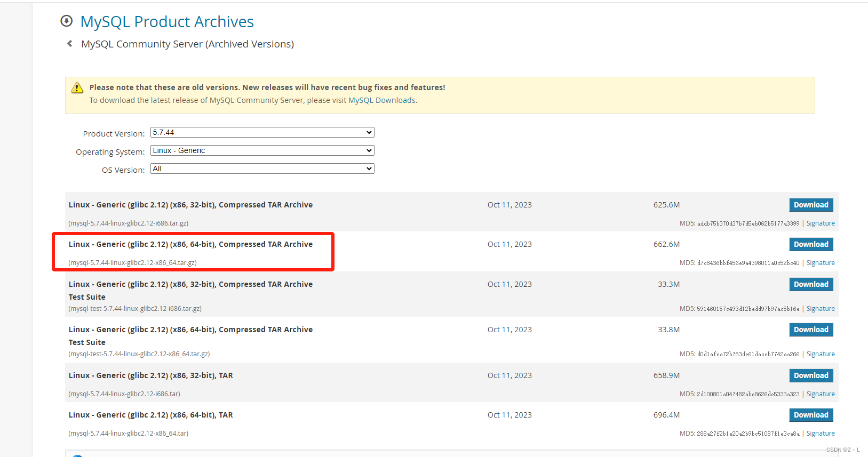
Task: Click the MD5 hash starting with d7c8436bbf456e9a
Action: (x=748, y=263)
